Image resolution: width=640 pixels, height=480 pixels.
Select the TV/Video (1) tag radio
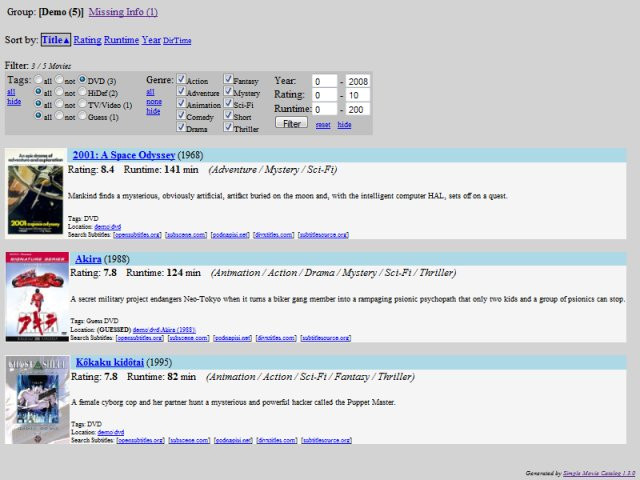(82, 104)
